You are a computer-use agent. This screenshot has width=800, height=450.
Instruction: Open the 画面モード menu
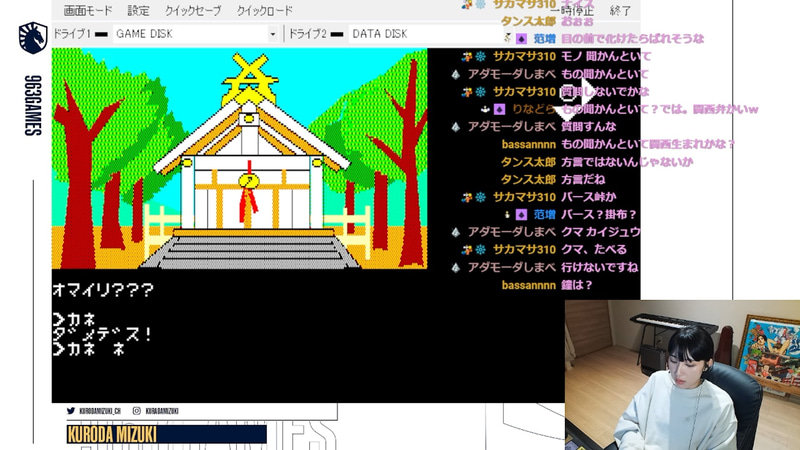point(88,11)
